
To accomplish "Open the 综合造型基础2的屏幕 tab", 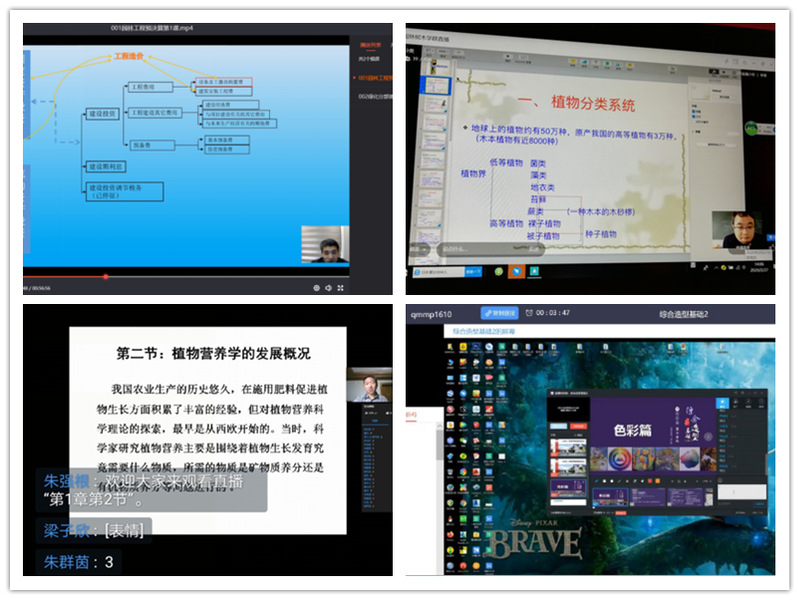I will click(484, 331).
